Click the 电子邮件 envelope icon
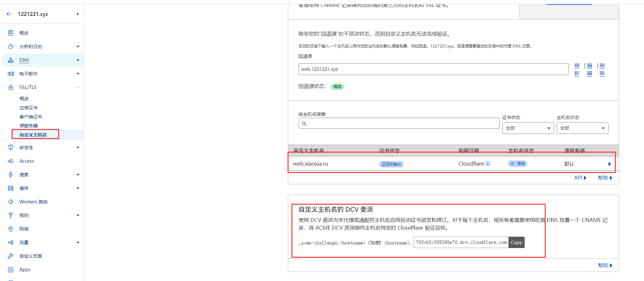Screen dimensions: 644x281 (x=11, y=74)
